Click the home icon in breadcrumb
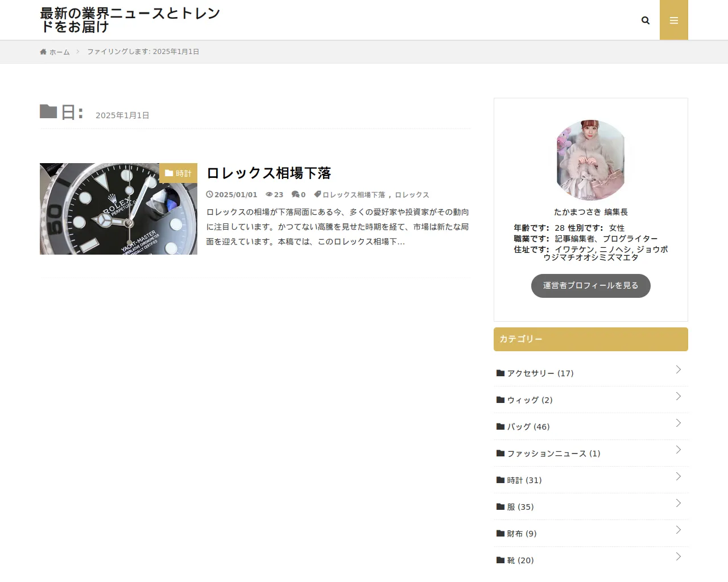 pyautogui.click(x=43, y=52)
